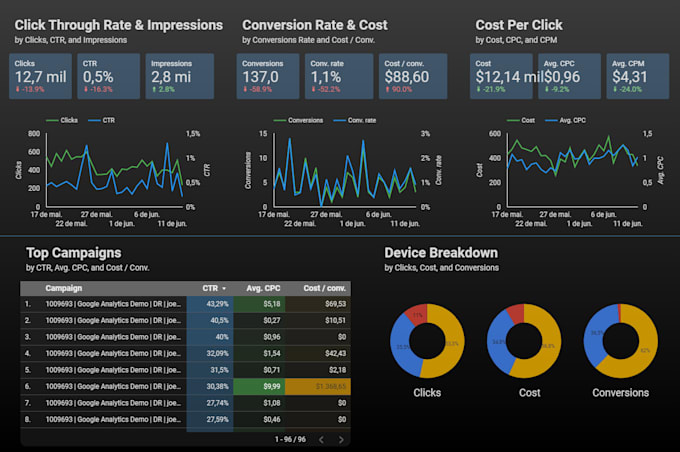
Task: Toggle Avg. CPC series in third chart legend
Action: click(x=566, y=120)
